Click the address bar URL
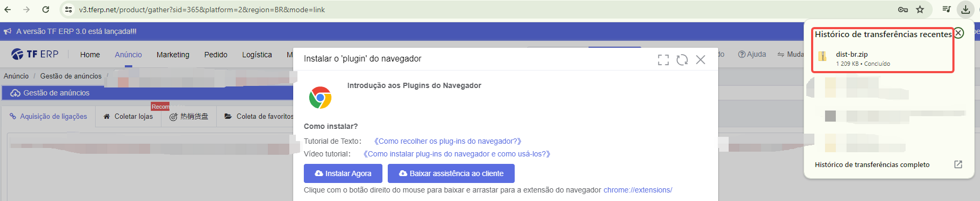980x201 pixels. point(202,10)
